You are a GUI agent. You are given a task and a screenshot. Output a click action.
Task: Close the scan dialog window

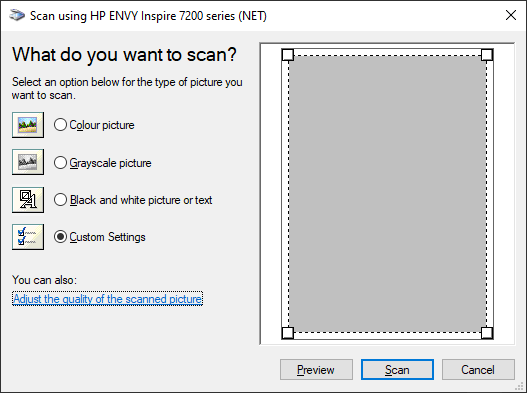click(511, 15)
